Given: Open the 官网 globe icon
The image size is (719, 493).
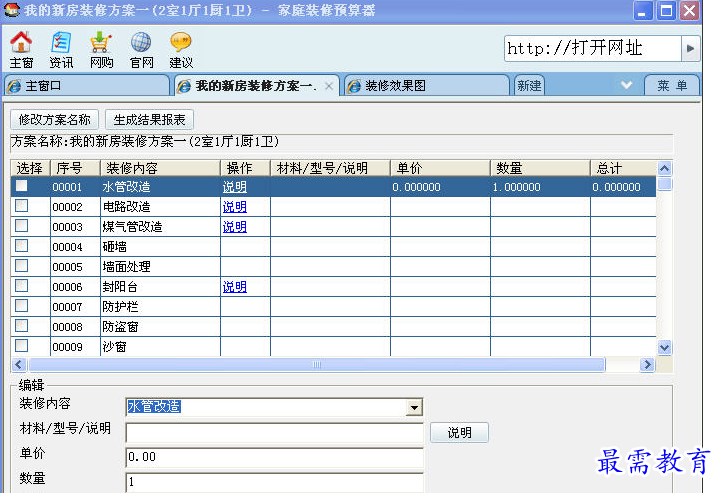Looking at the screenshot, I should 141,50.
